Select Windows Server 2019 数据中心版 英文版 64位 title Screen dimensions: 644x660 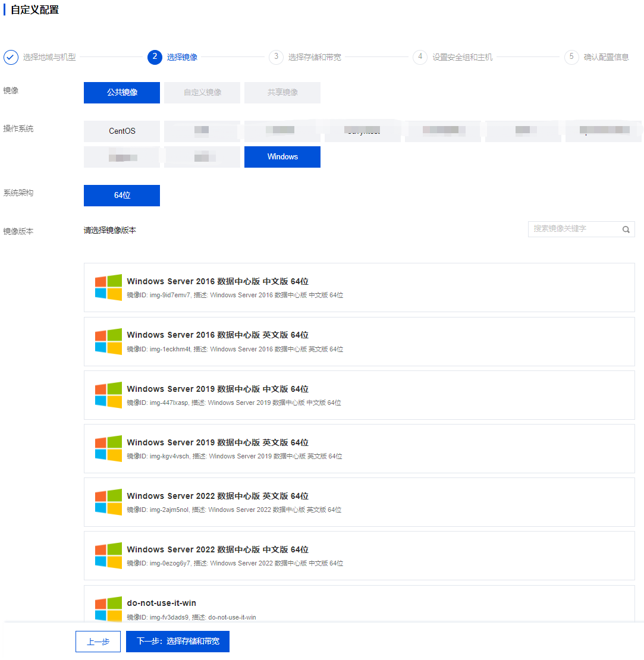pyautogui.click(x=218, y=442)
